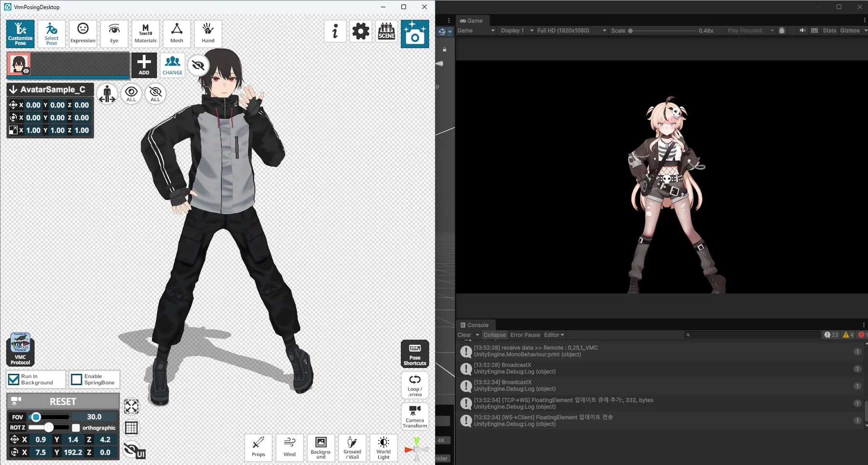Open Loop / .vrma animation panel
The image size is (868, 465).
click(415, 385)
